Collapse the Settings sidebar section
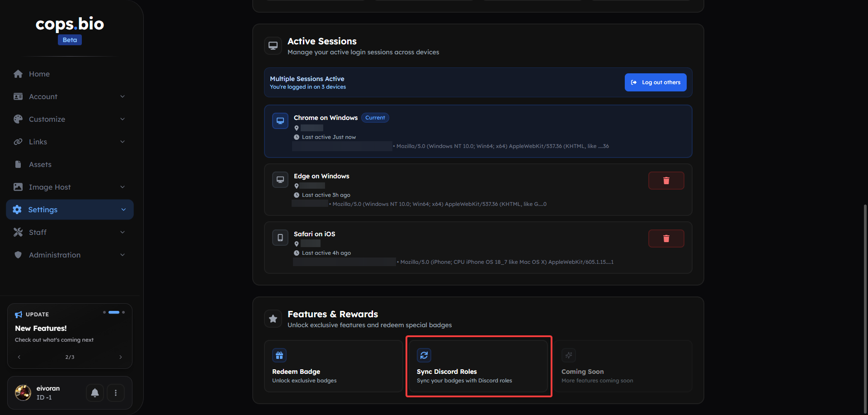The height and width of the screenshot is (415, 868). pos(123,210)
